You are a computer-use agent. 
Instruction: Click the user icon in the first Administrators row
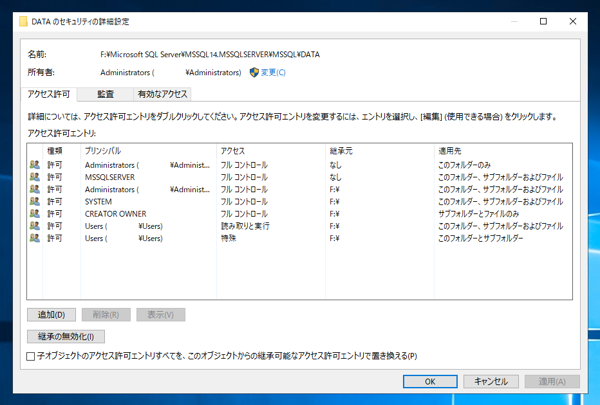pos(34,165)
